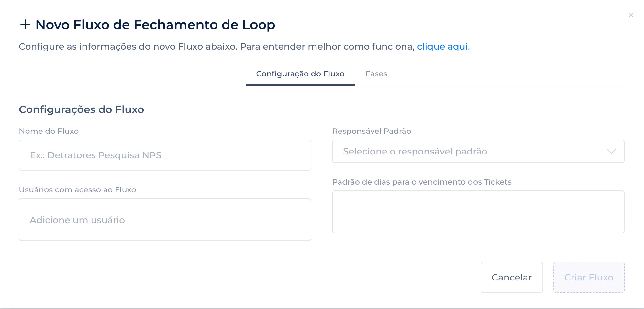Close the Novo Fluxo dialog
This screenshot has width=644, height=309.
pyautogui.click(x=631, y=15)
